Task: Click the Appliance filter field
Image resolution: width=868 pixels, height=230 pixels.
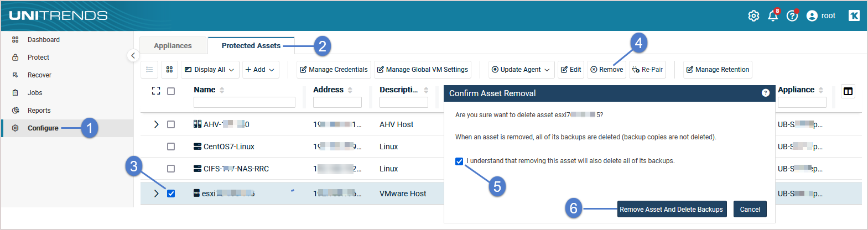Action: pos(802,102)
